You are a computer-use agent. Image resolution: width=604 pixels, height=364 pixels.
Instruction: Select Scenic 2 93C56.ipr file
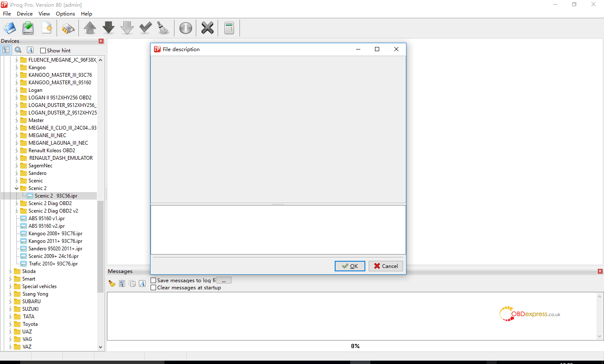tap(56, 196)
